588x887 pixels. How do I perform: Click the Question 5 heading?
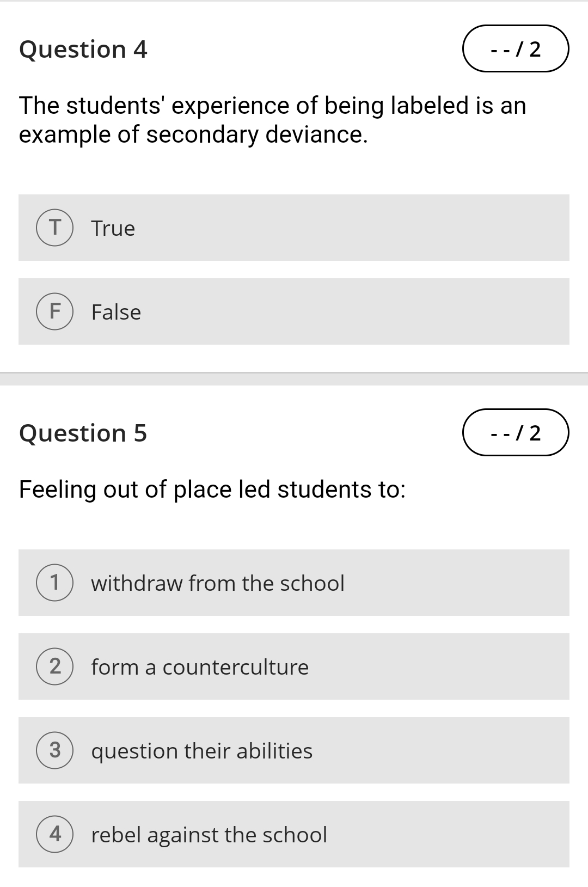tap(83, 433)
